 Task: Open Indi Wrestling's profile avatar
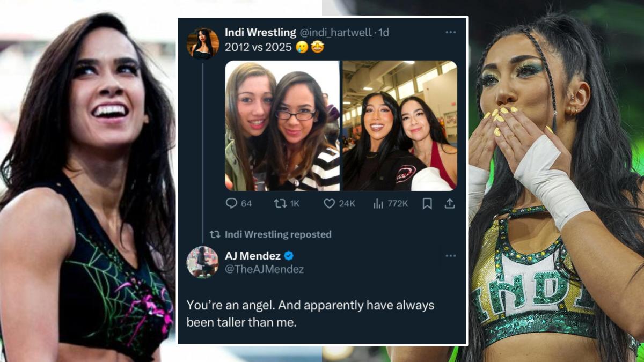203,43
